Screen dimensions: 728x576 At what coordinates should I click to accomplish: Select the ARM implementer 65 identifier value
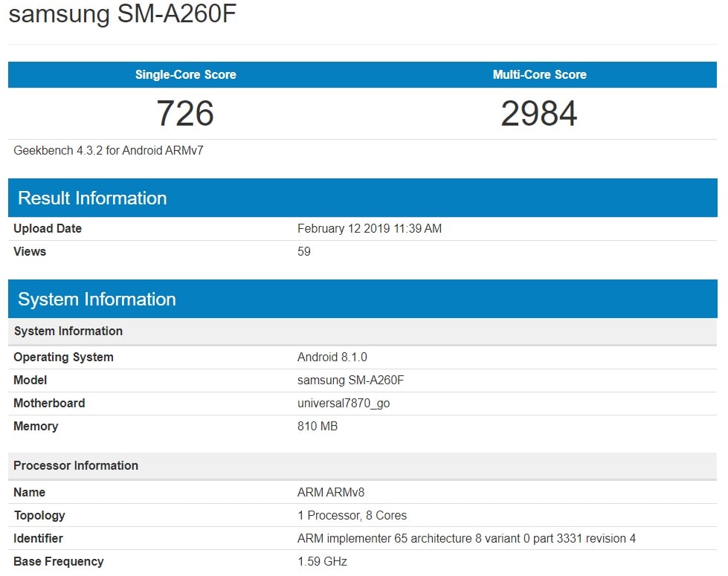[x=466, y=538]
